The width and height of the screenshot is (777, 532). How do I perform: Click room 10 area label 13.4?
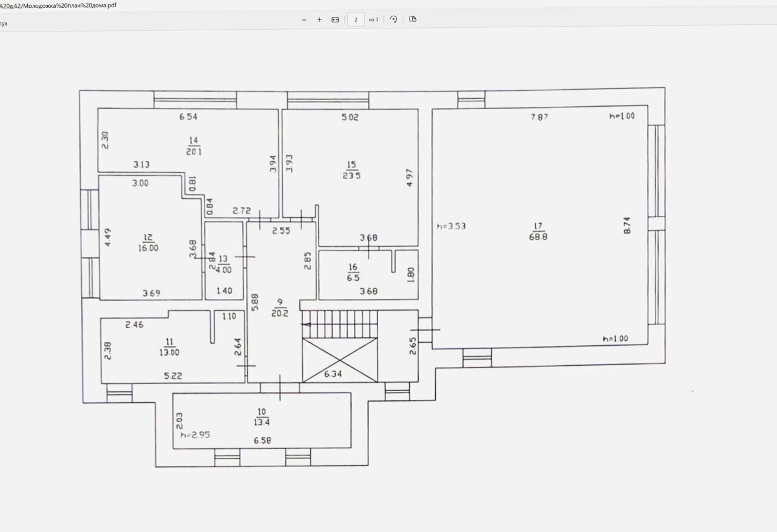(x=262, y=422)
